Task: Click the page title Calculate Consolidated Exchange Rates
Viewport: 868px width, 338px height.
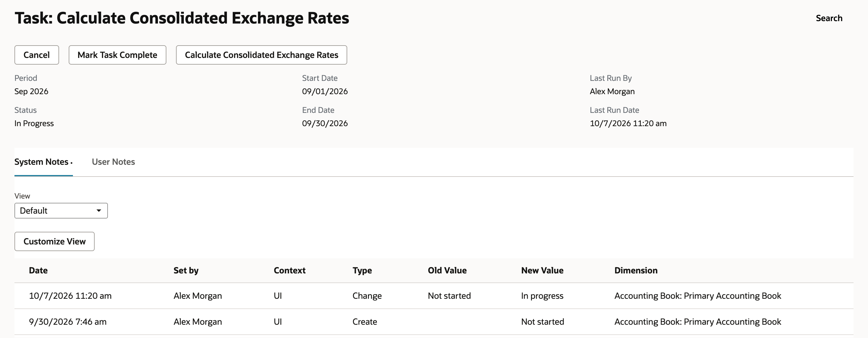Action: coord(182,18)
